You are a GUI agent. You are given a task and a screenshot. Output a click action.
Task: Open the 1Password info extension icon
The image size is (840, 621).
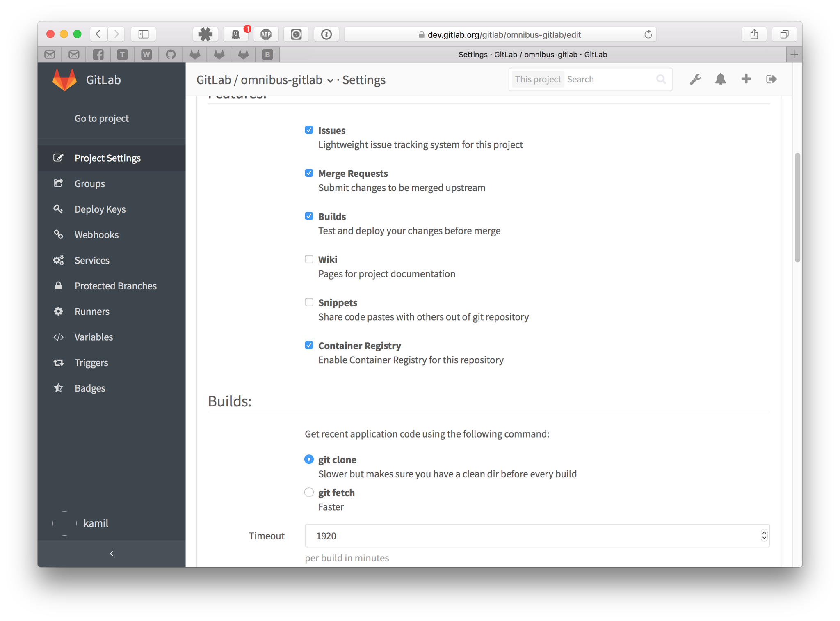tap(326, 34)
